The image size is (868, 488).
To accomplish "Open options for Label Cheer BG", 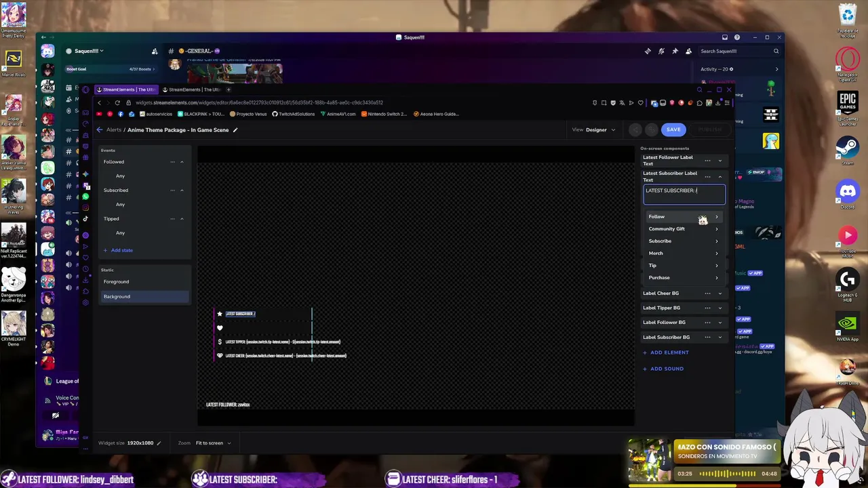I will [x=707, y=293].
